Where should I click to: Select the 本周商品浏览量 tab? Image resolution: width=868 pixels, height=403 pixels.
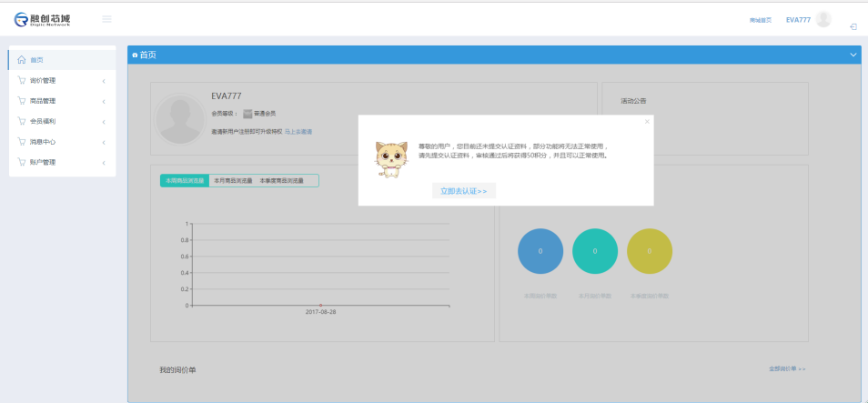[185, 181]
